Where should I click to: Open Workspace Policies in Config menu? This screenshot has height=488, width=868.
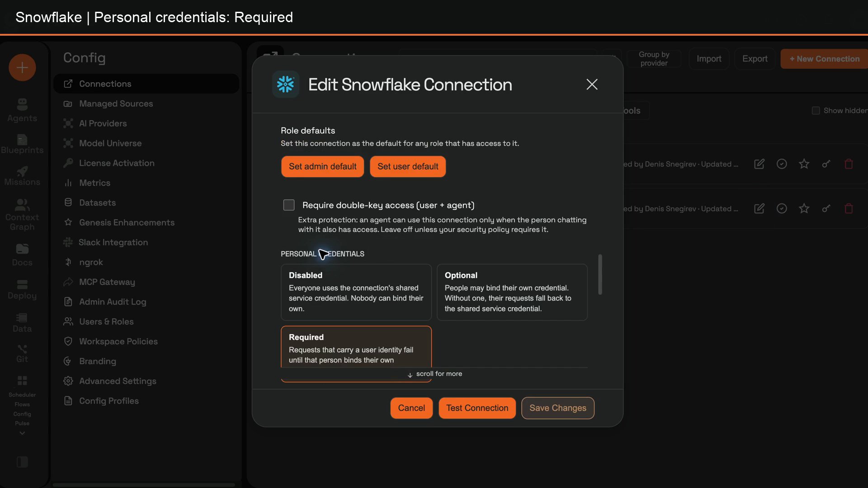[x=146, y=342]
